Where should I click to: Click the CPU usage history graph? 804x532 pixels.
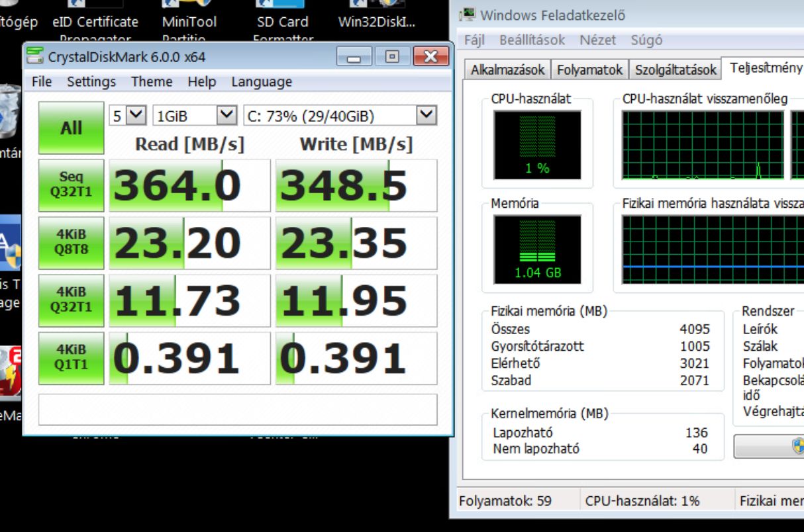pos(703,145)
